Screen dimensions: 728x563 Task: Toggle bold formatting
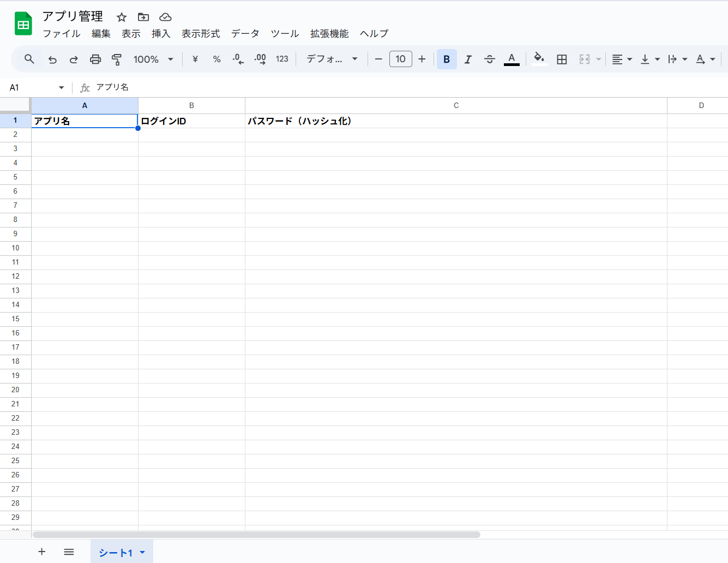click(x=447, y=59)
